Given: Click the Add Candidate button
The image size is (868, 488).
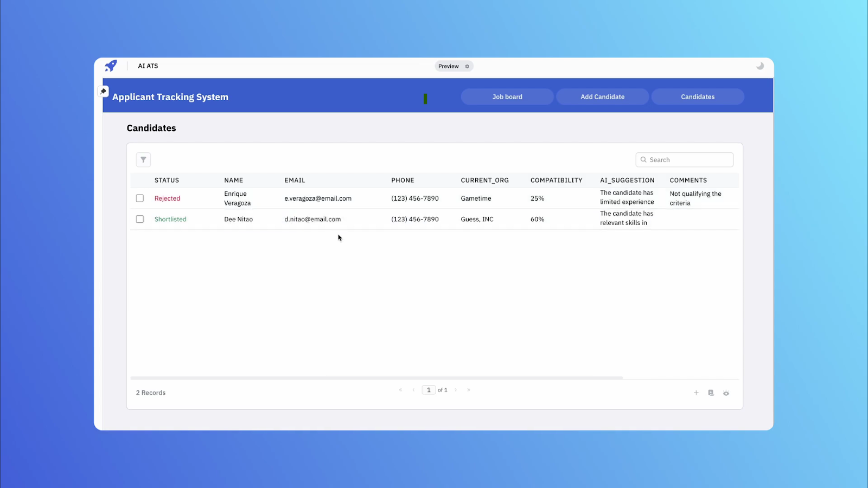Looking at the screenshot, I should pyautogui.click(x=602, y=97).
